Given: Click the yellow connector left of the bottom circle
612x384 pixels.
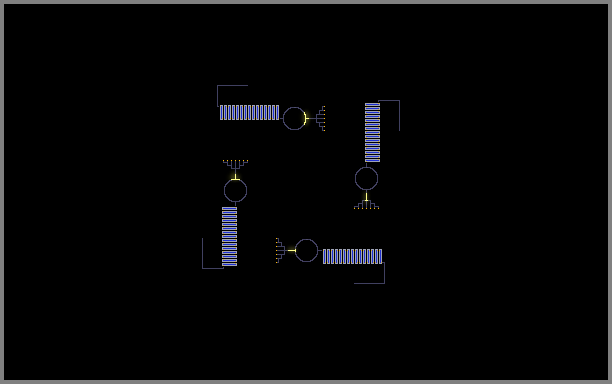Looking at the screenshot, I should click(x=291, y=251).
